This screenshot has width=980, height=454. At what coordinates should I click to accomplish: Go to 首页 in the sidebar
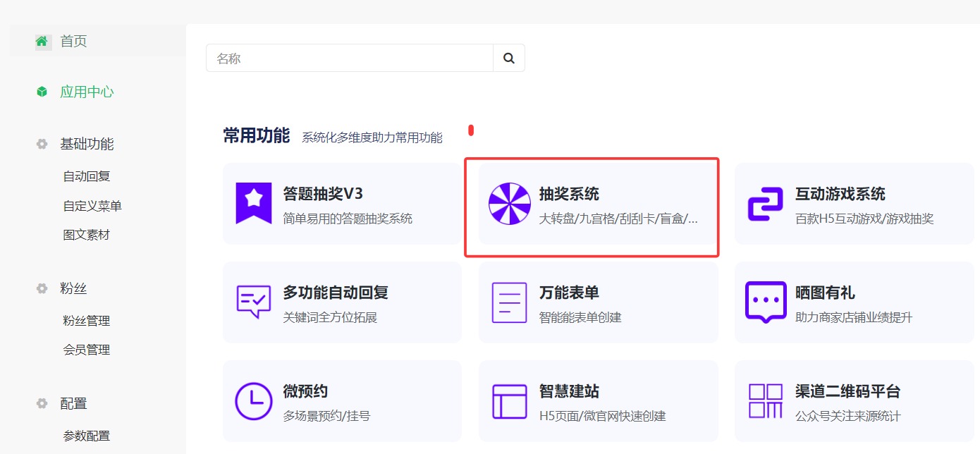(x=73, y=42)
